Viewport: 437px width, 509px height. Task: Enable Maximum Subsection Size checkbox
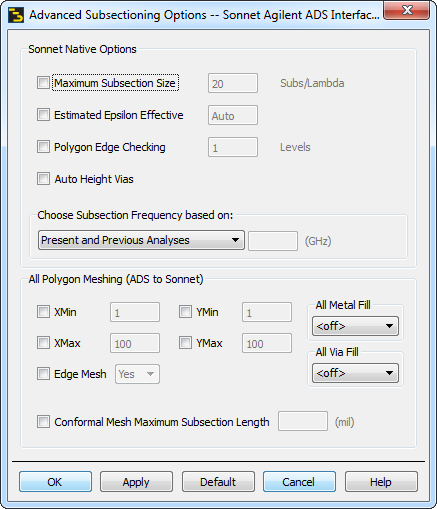43,83
